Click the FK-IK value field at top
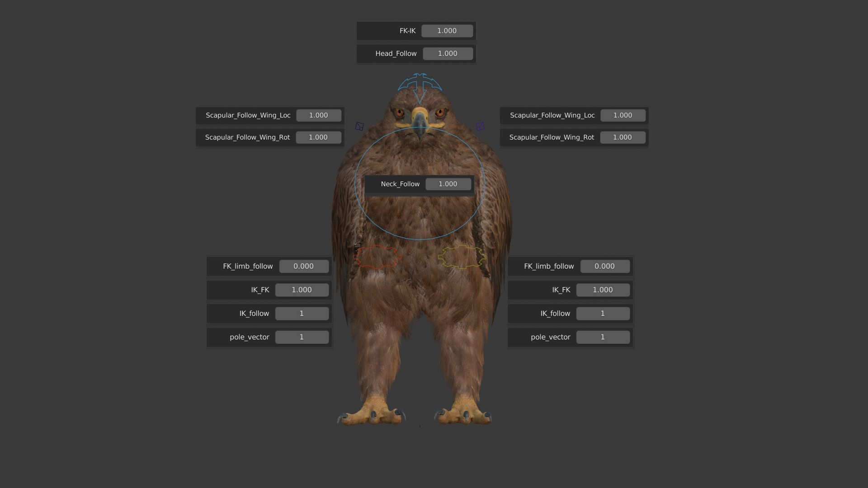This screenshot has width=868, height=488. 447,31
